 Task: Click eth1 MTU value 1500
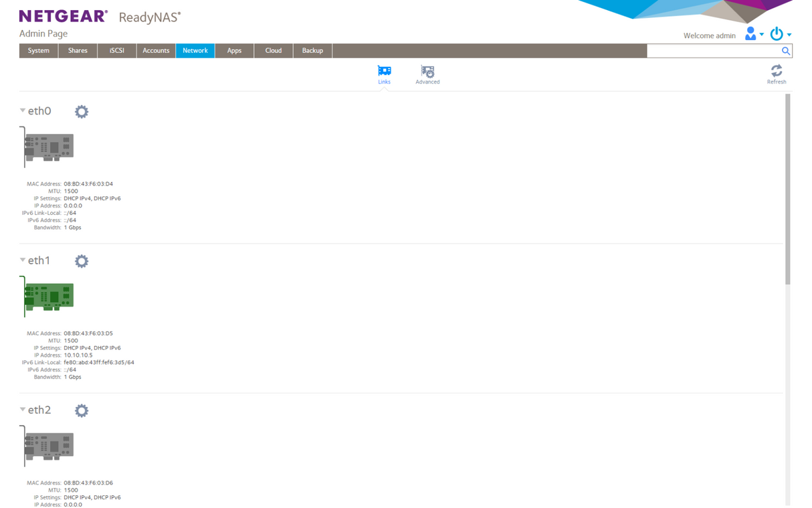pos(71,341)
